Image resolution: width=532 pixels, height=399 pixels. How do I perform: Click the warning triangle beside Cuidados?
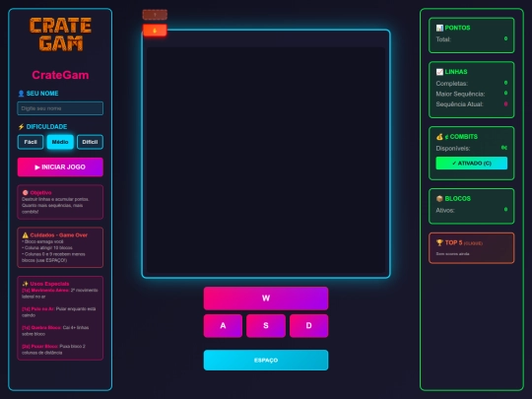(25, 235)
